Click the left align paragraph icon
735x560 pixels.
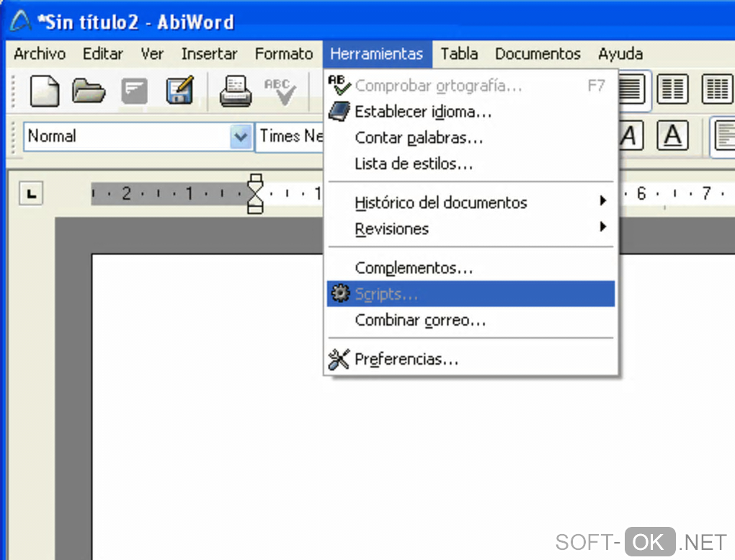[724, 135]
